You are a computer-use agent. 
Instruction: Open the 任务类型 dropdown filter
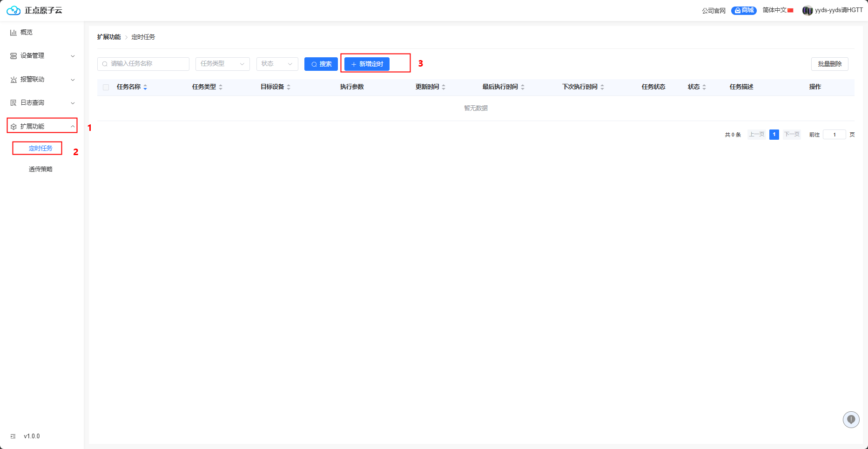click(x=222, y=64)
